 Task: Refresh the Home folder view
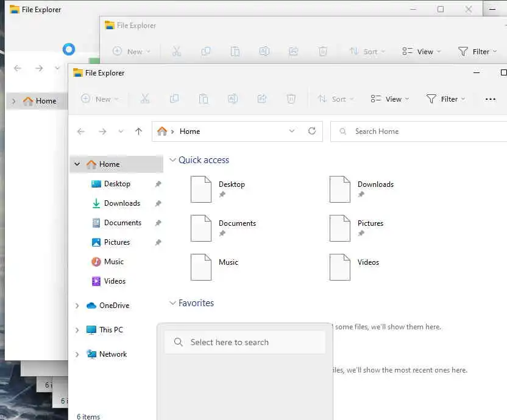click(x=312, y=131)
